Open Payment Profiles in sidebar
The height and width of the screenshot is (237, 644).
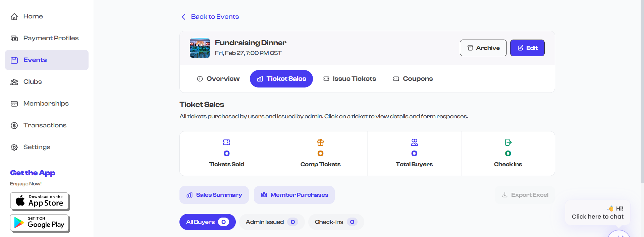click(47, 38)
